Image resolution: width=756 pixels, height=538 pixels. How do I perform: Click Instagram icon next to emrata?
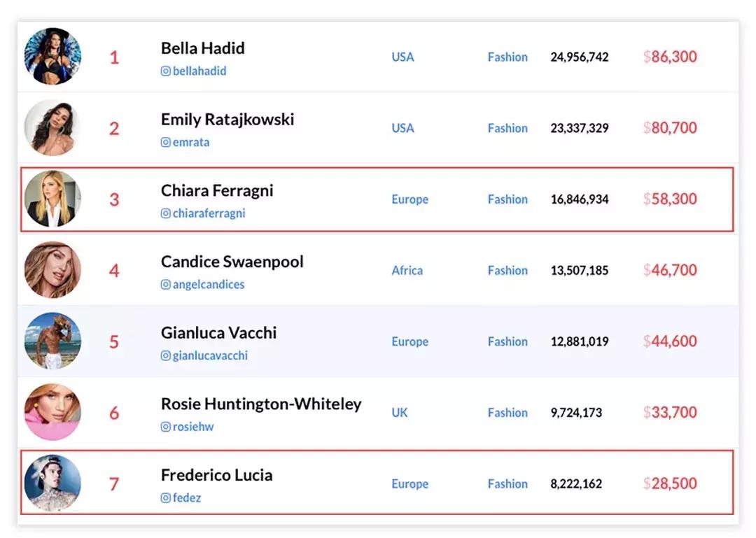coord(166,143)
